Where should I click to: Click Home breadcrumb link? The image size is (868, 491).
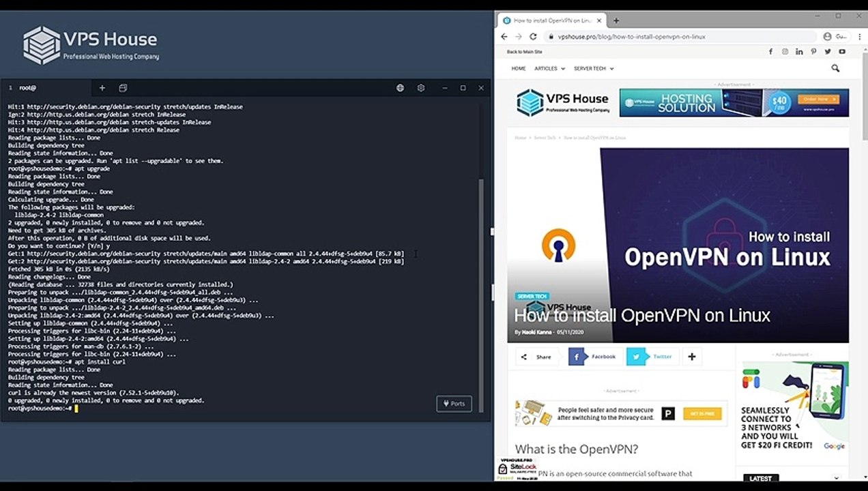point(521,138)
